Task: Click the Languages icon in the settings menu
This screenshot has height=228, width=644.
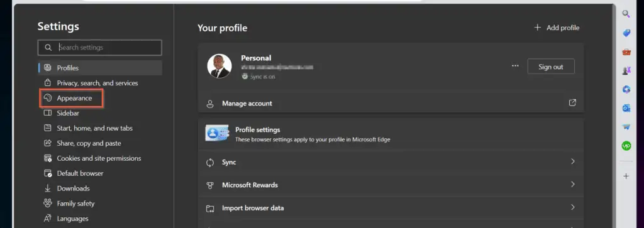Action: [48, 218]
